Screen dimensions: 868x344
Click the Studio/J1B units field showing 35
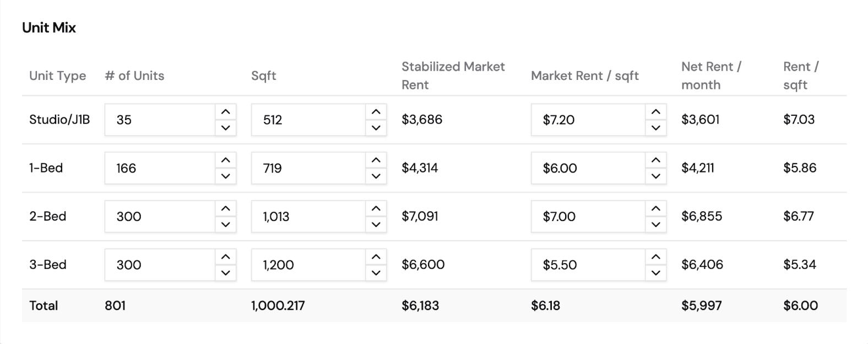pyautogui.click(x=160, y=120)
